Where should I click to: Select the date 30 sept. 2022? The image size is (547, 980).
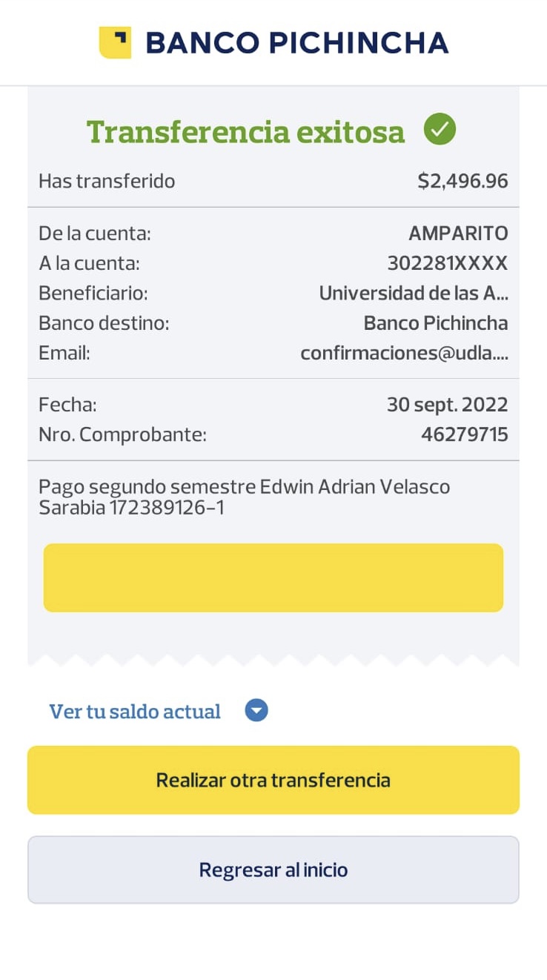coord(447,405)
